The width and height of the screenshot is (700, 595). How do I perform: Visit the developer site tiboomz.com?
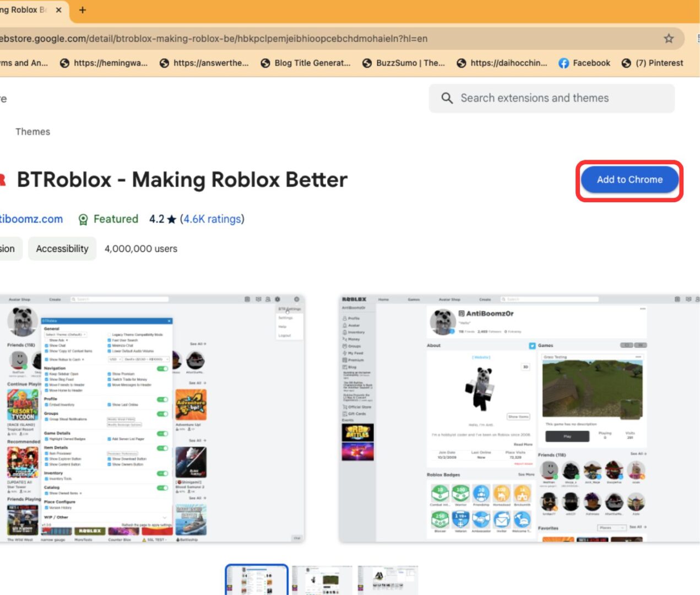pyautogui.click(x=31, y=219)
